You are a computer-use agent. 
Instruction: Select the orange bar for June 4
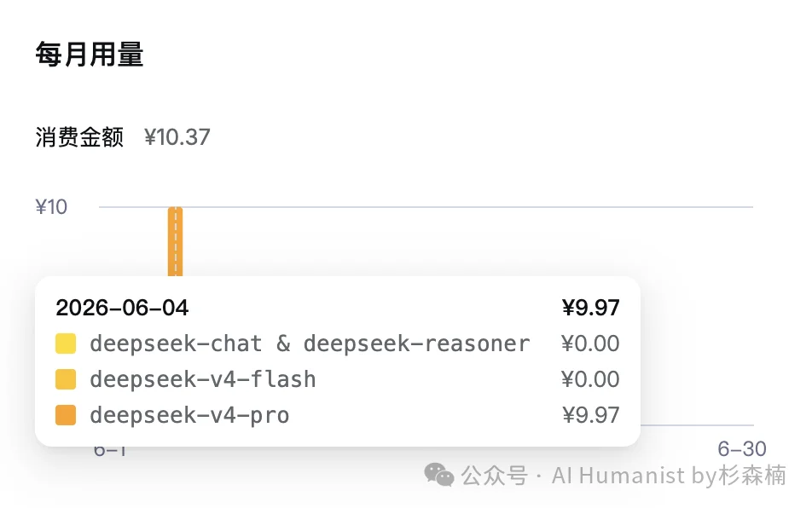[175, 241]
